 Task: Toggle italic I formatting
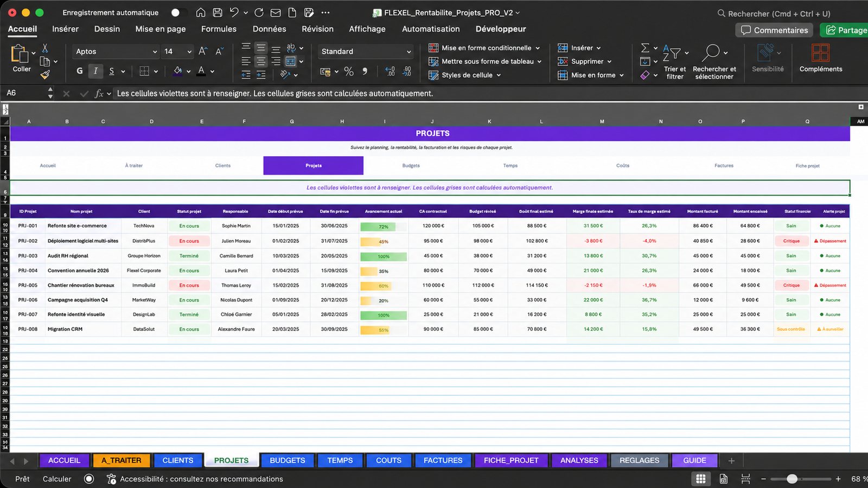pyautogui.click(x=95, y=70)
